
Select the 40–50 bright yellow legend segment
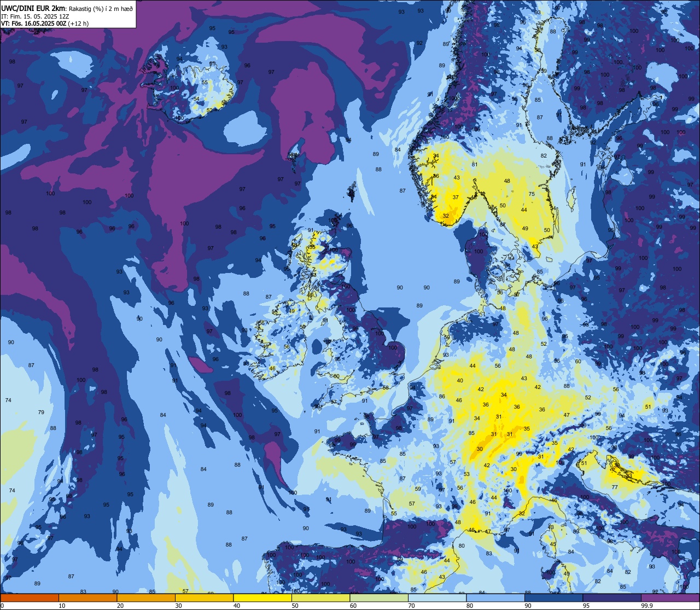point(262,597)
